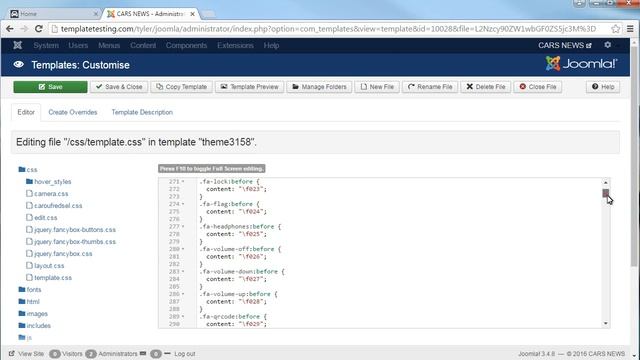Click Rename File button
640x360 pixels.
430,87
